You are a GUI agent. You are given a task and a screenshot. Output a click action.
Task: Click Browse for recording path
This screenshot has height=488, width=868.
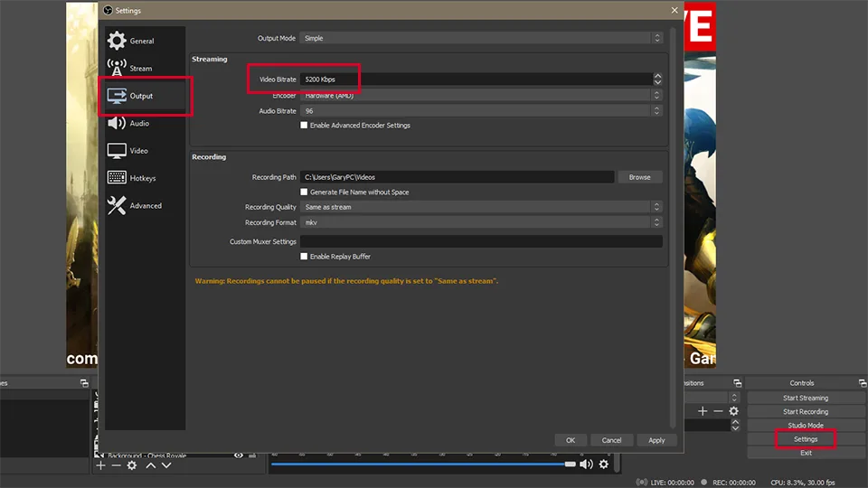click(639, 177)
